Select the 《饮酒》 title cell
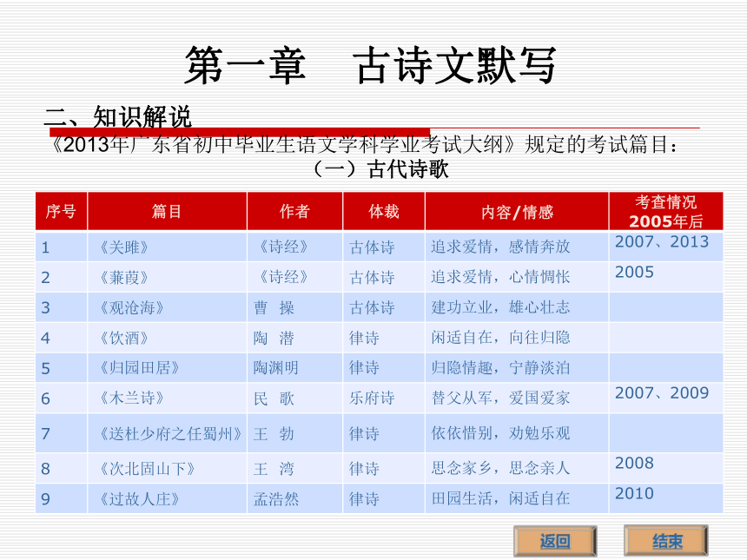Screen dimensions: 747x560 tap(168, 338)
